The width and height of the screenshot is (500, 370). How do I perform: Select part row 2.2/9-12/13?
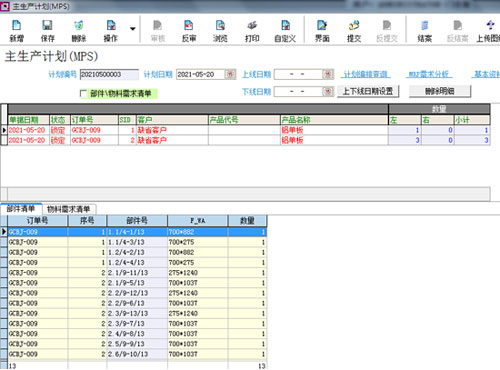click(137, 293)
